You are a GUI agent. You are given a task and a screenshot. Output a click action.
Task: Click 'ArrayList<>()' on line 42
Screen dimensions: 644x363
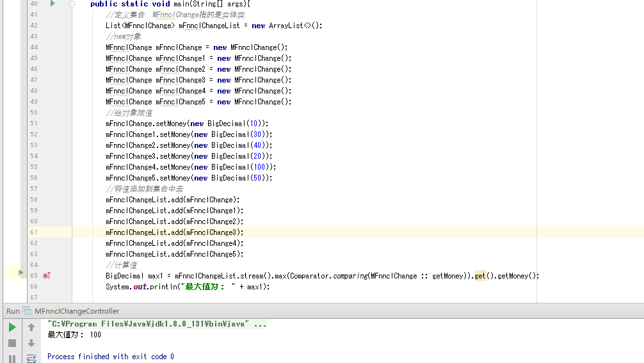pyautogui.click(x=294, y=26)
